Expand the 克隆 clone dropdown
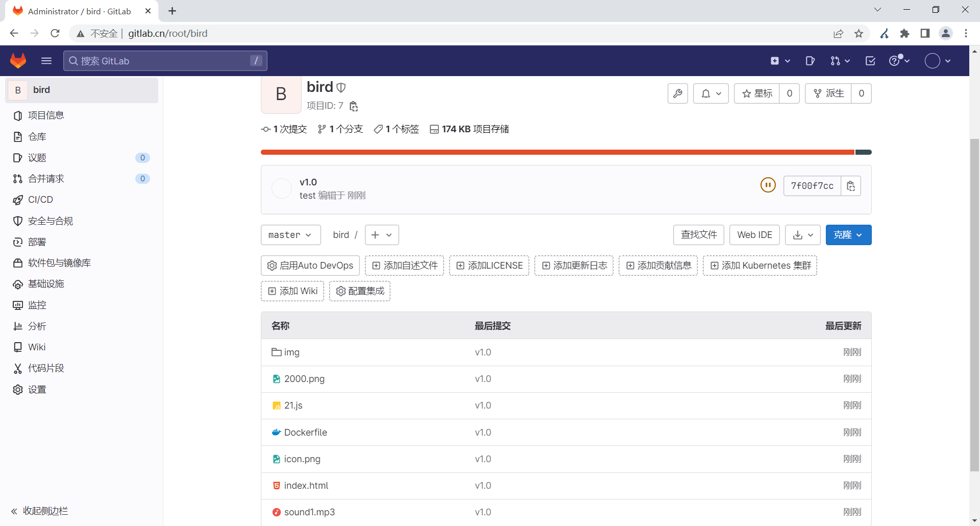Screen dimensions: 980x526 click(x=848, y=235)
